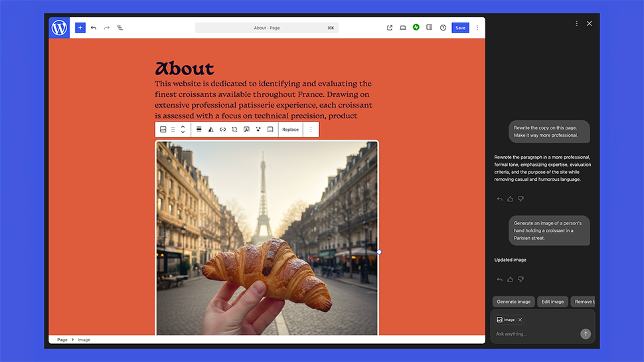Open the align options in block toolbar
This screenshot has width=644, height=362.
click(199, 130)
